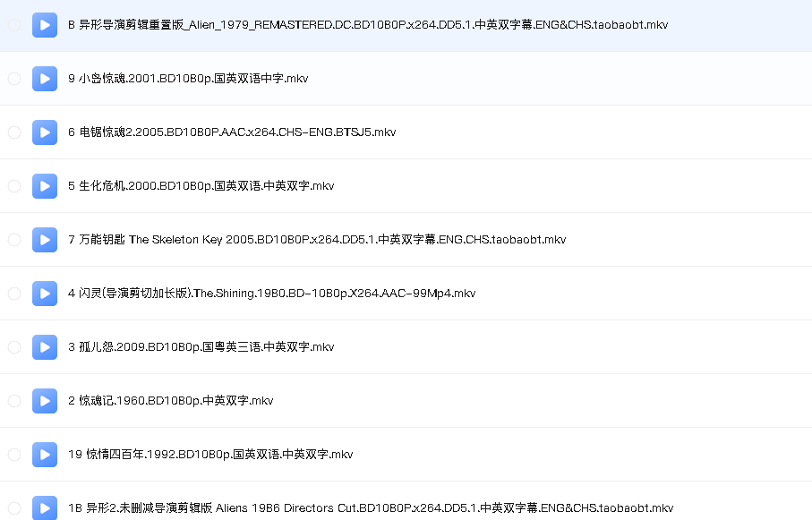812x520 pixels.
Task: Click the play icon for Aliens 1986 Directors Cut
Action: click(x=45, y=508)
